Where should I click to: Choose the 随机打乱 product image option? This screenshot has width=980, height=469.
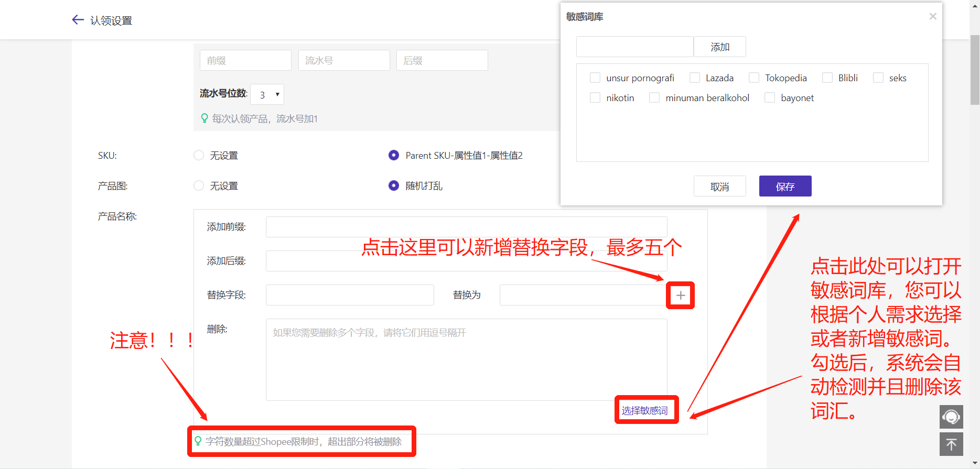click(393, 186)
